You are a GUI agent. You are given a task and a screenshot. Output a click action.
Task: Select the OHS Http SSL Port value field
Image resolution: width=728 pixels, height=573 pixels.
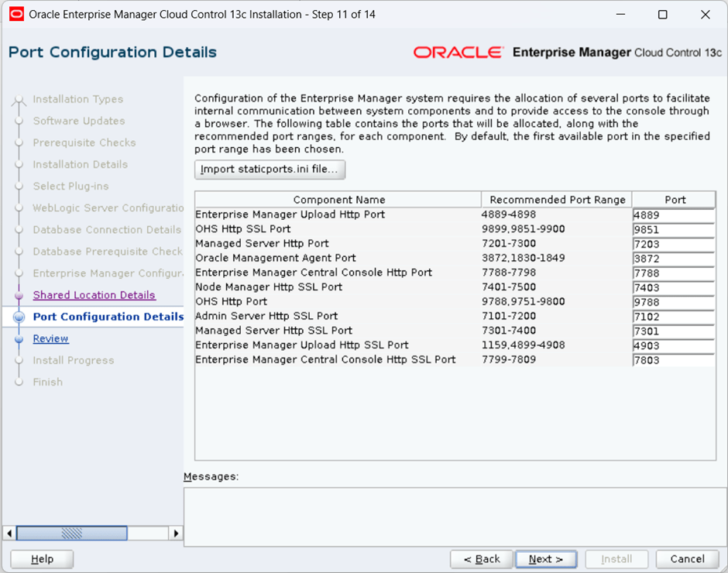(x=672, y=230)
